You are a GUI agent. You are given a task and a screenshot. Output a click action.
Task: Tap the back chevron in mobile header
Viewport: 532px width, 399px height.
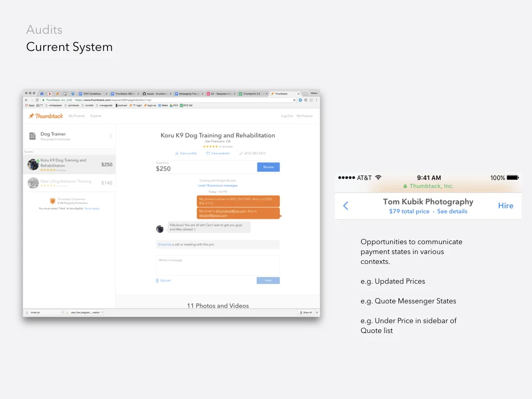pyautogui.click(x=345, y=206)
